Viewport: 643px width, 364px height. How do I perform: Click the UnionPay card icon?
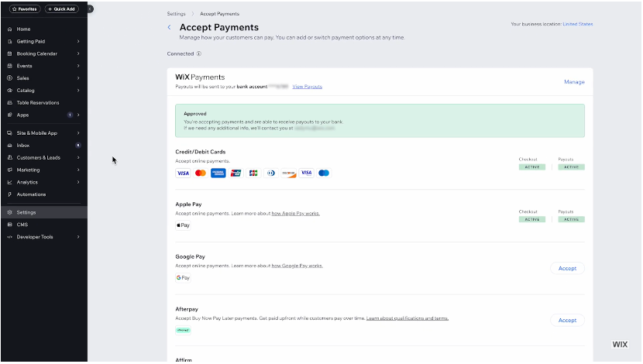tap(236, 173)
